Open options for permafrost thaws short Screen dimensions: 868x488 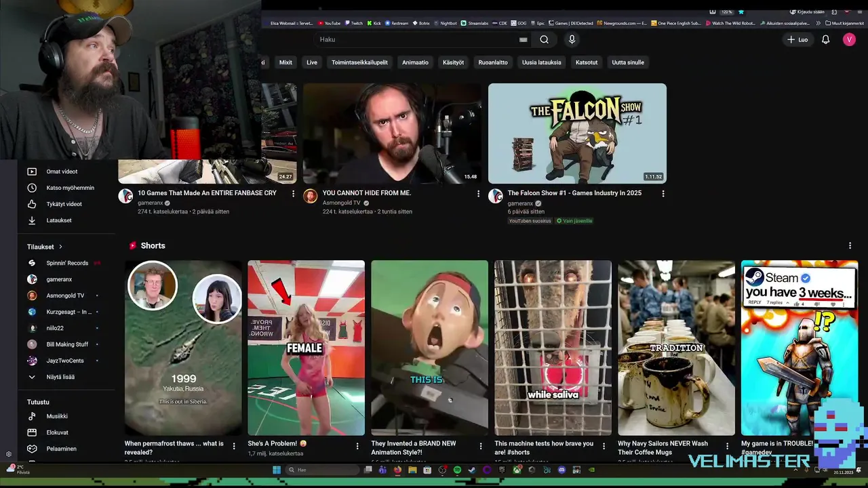point(234,446)
